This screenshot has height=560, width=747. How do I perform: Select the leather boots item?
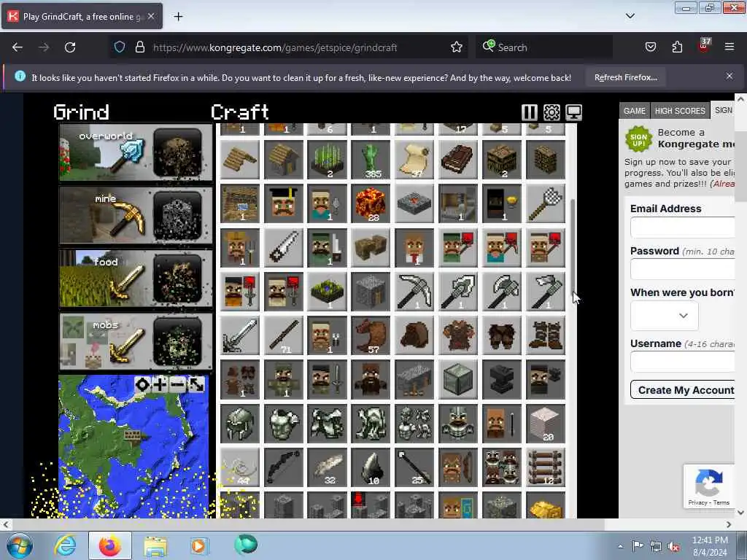pos(546,335)
